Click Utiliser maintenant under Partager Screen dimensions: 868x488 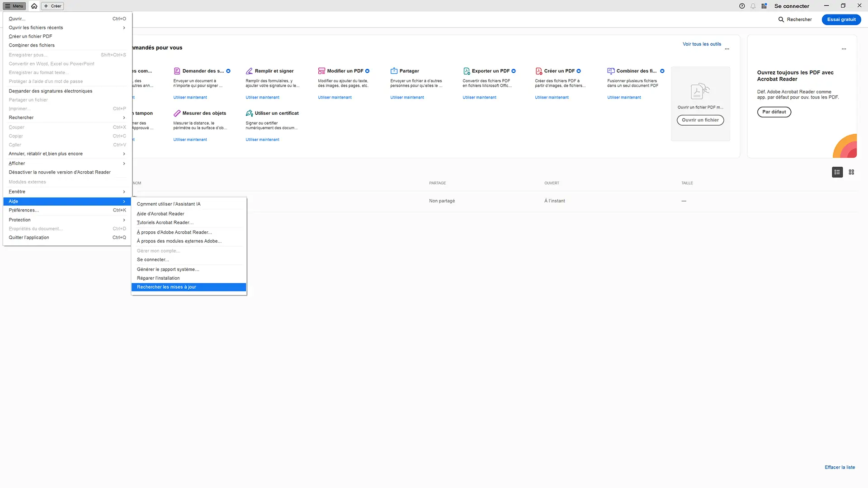click(x=407, y=98)
